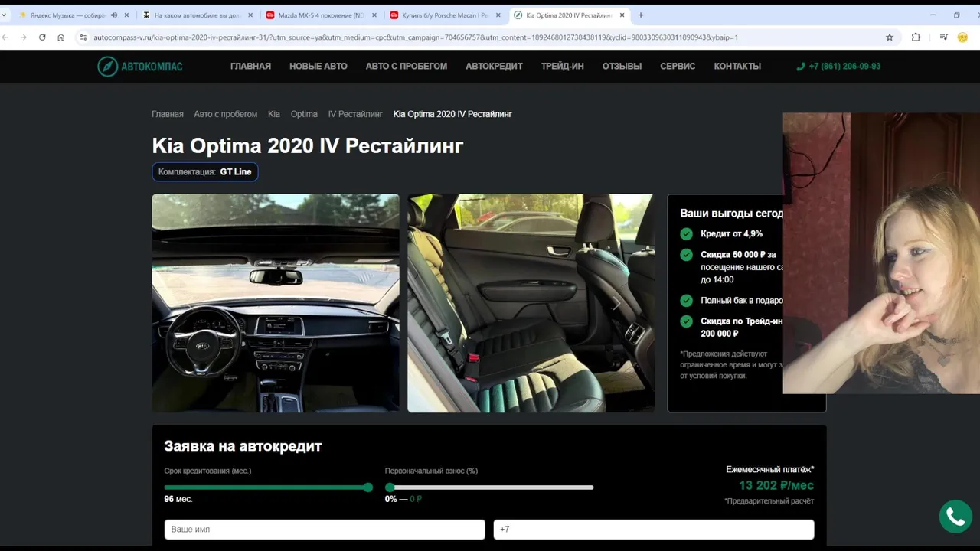
Task: Open the media control icon in toolbar
Action: (x=943, y=37)
